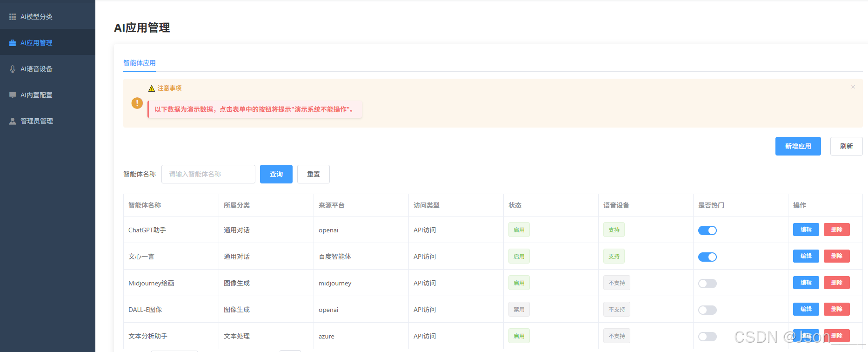Image resolution: width=868 pixels, height=352 pixels.
Task: Turn off hot toggle for 文心一言
Action: (708, 257)
